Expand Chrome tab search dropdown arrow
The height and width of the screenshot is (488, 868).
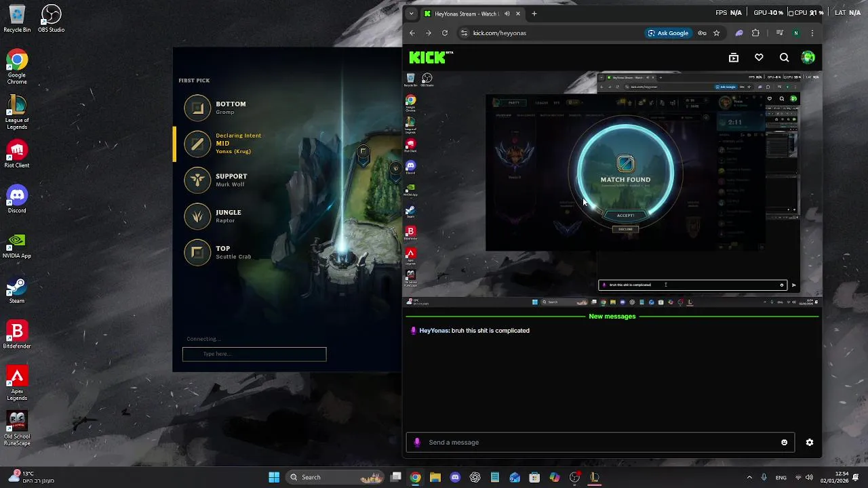point(411,14)
